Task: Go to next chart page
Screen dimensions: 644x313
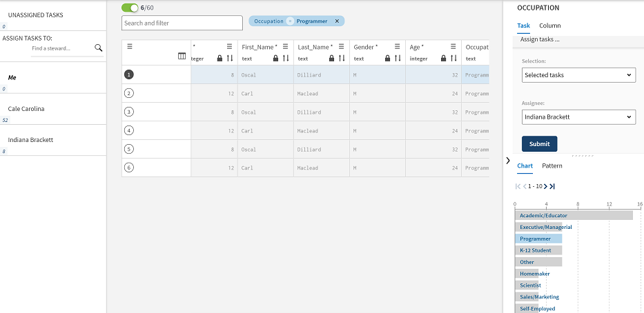Action: [x=545, y=186]
